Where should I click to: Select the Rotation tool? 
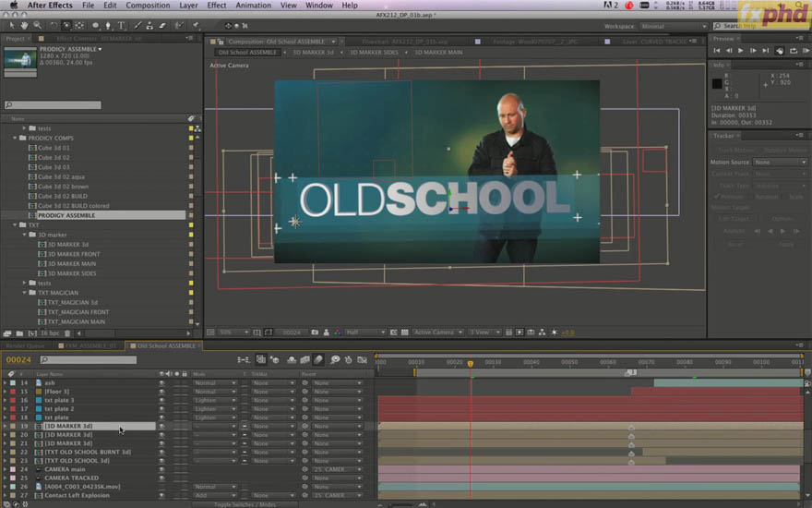click(54, 25)
